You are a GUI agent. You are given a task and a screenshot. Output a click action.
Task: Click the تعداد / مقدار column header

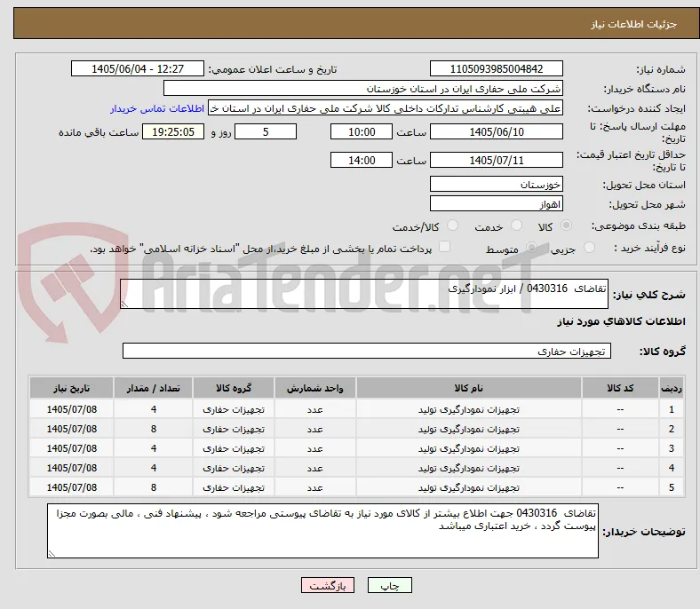(153, 388)
